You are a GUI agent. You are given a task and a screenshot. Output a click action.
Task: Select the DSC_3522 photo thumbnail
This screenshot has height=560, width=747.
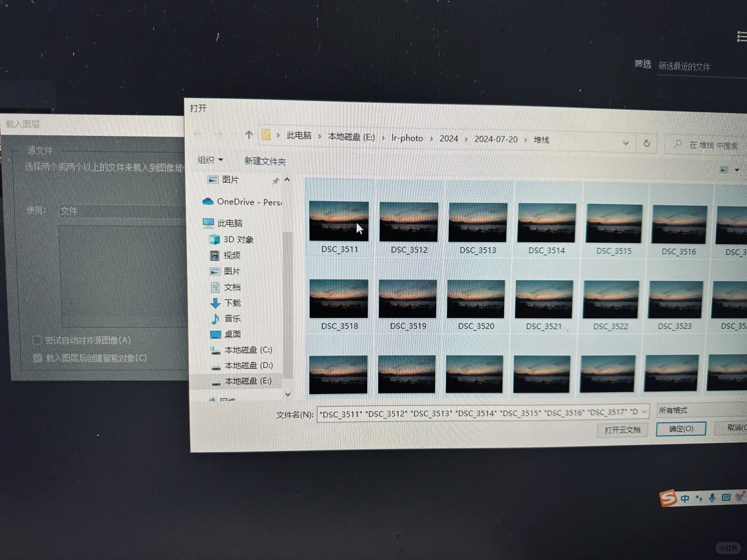(611, 300)
